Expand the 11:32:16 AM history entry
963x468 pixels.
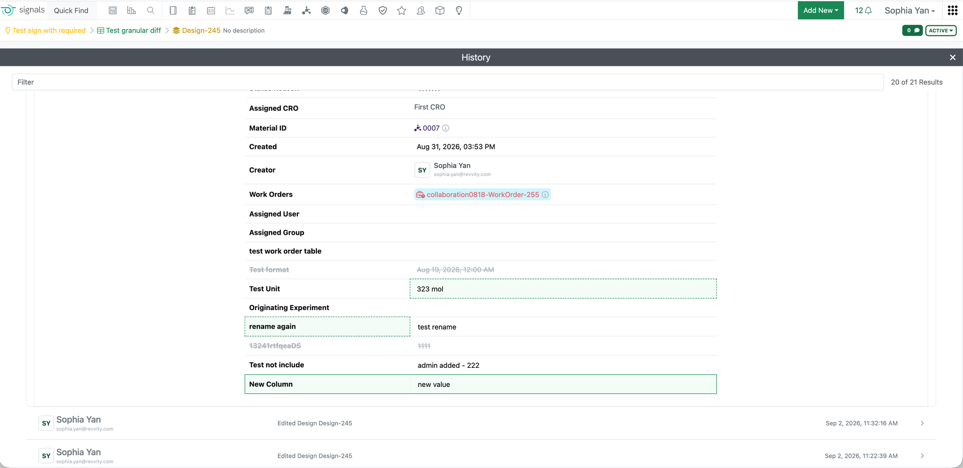pyautogui.click(x=922, y=423)
